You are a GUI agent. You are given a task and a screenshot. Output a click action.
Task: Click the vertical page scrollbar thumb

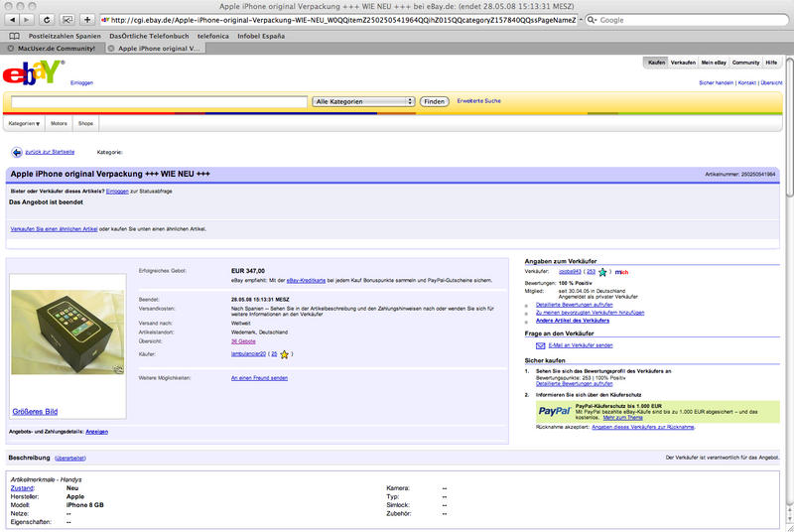(x=789, y=126)
